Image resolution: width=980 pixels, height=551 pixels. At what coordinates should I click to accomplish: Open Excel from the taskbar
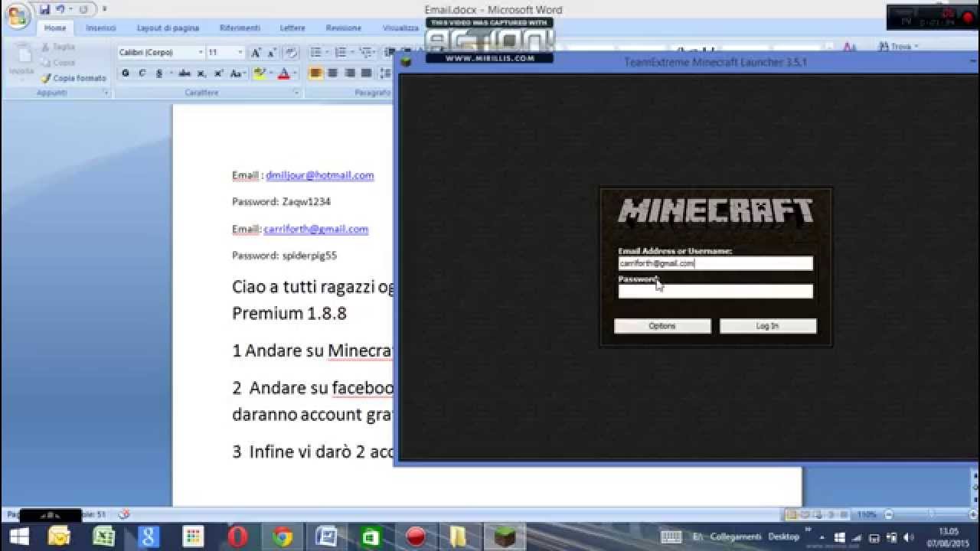(x=104, y=536)
